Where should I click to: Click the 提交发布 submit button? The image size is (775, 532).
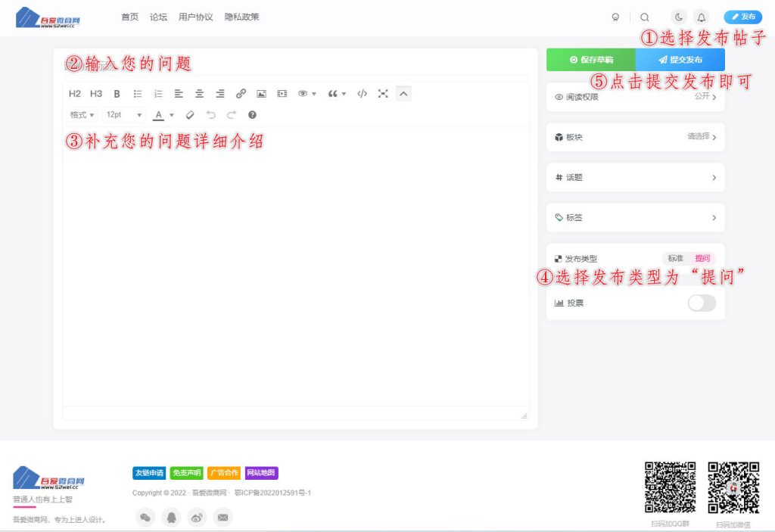(x=680, y=60)
